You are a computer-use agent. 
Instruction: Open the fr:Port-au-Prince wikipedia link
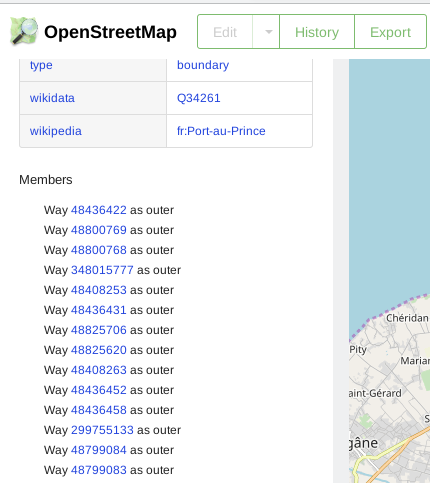point(221,131)
